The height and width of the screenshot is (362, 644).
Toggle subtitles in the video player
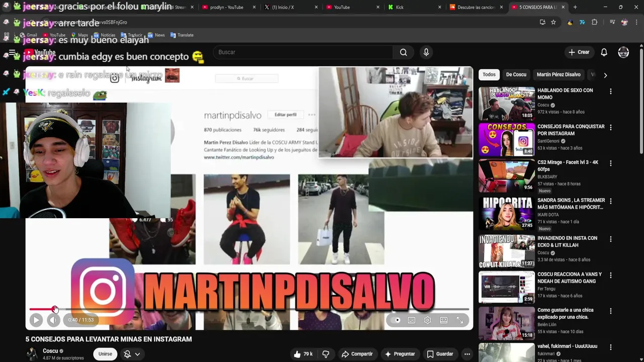412,320
